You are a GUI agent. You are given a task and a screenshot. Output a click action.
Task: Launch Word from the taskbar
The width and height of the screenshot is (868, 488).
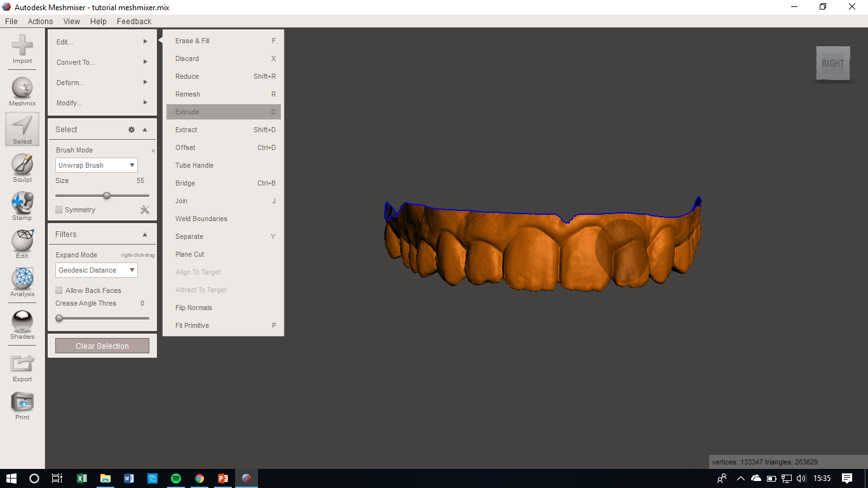(129, 478)
